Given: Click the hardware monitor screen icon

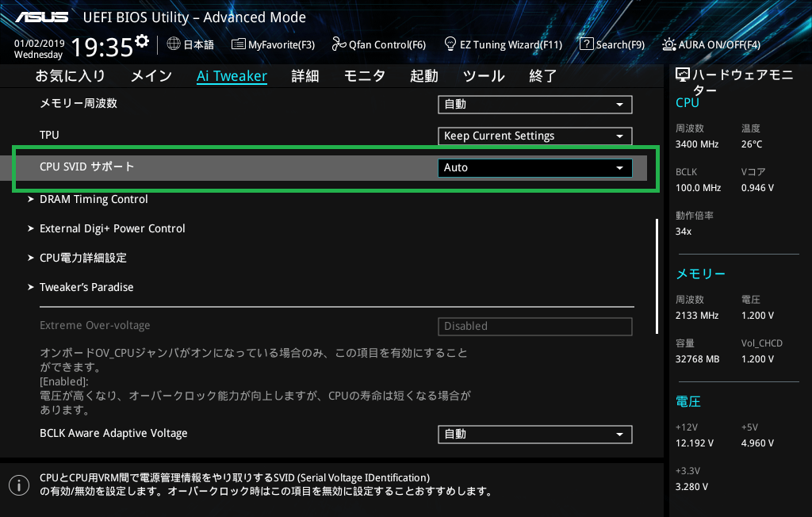Looking at the screenshot, I should (683, 75).
